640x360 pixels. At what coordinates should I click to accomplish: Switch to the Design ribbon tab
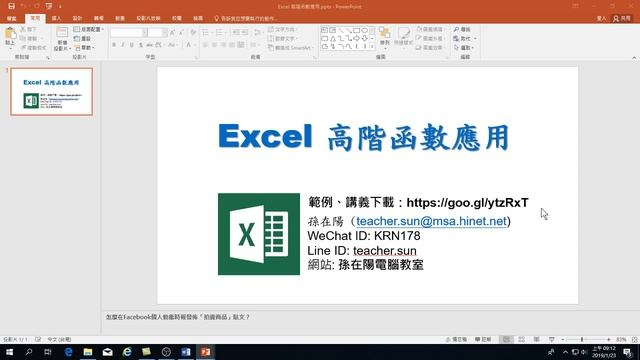[77, 18]
